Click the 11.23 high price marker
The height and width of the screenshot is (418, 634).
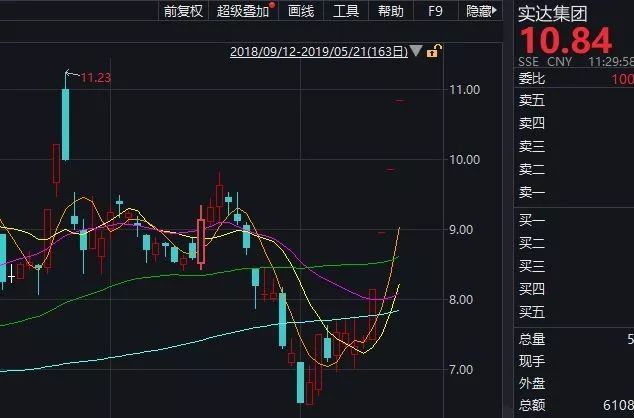[96, 77]
